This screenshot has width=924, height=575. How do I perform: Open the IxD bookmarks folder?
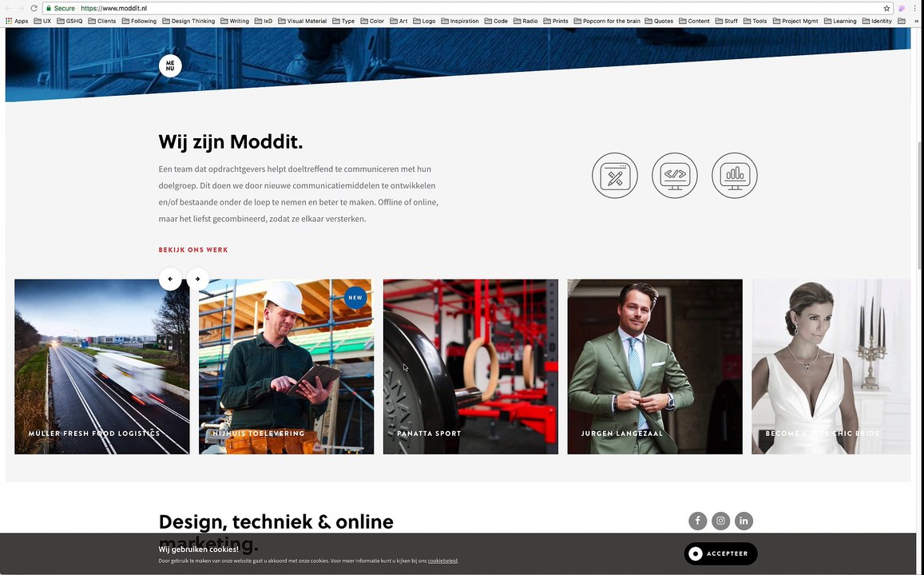point(264,21)
